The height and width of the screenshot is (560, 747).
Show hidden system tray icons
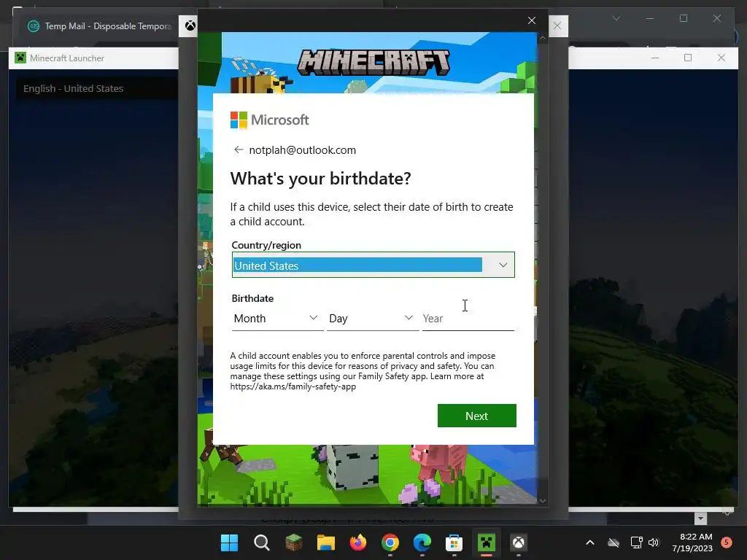[589, 542]
